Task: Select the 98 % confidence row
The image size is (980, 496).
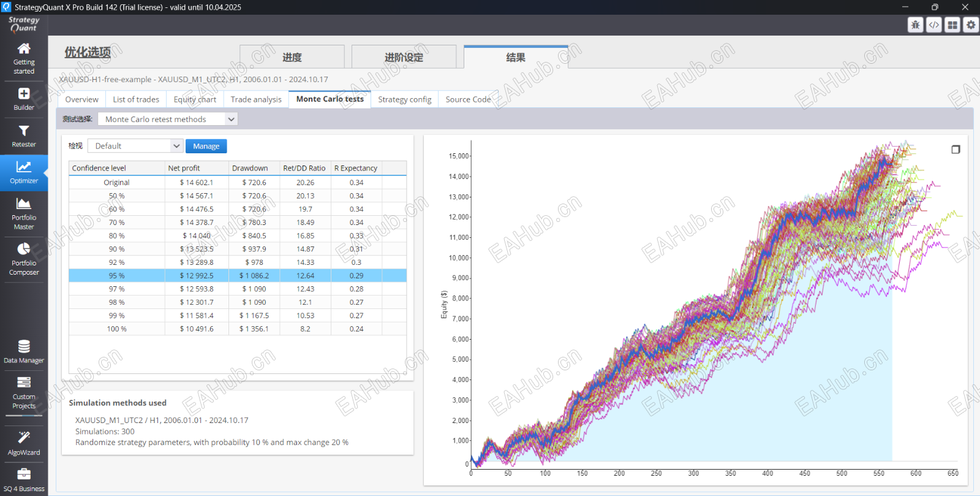Action: [238, 302]
